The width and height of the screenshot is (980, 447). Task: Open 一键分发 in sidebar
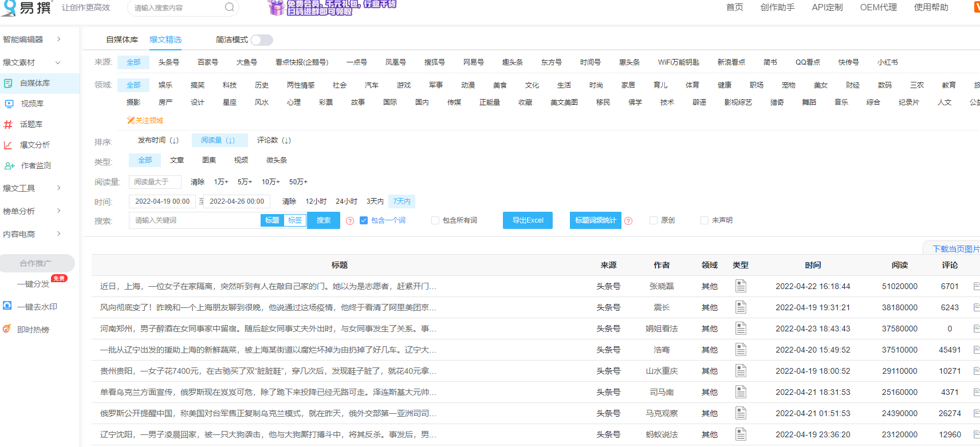(33, 284)
